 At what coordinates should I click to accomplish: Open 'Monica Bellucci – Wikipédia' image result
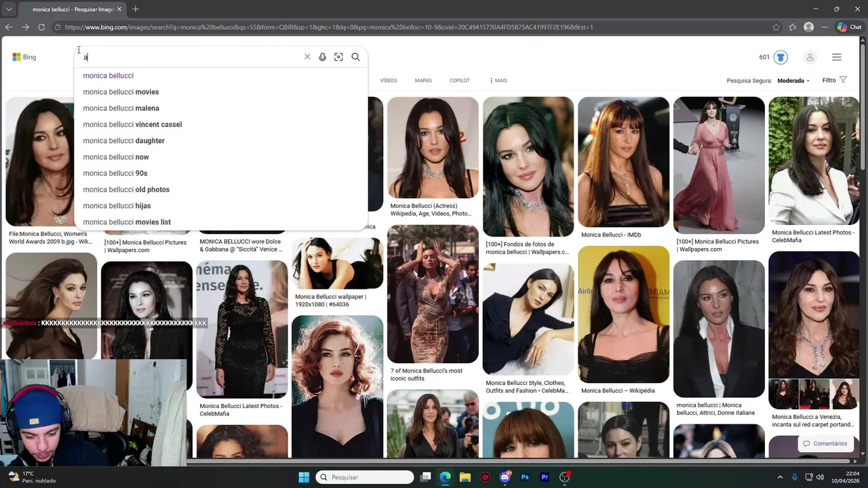pos(623,314)
